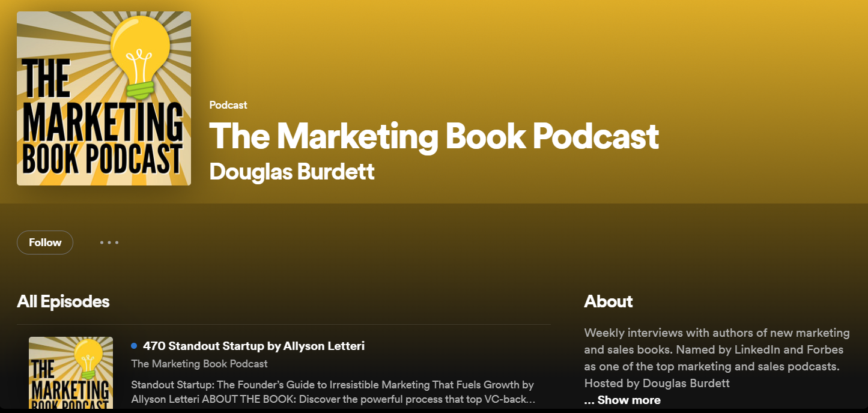Click the blue unplayed dot beside episode 470
Viewport: 868px width, 413px height.
(134, 346)
